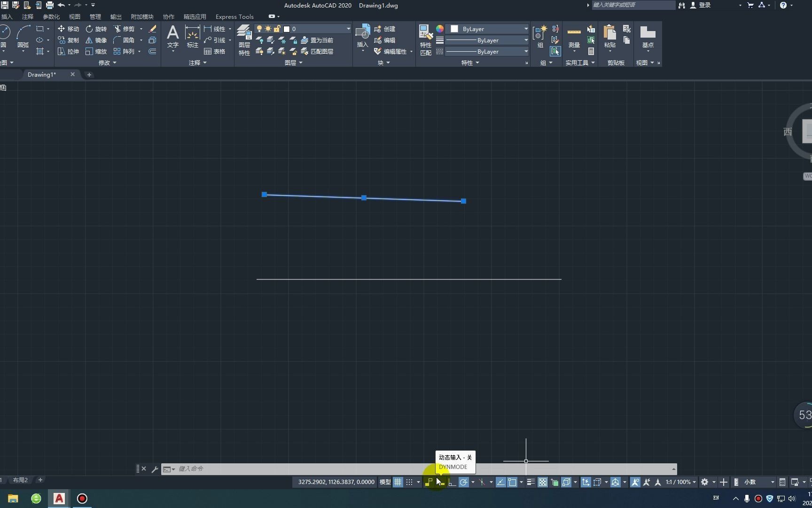
Task: Expand the 块 (Block) panel
Action: 384,63
